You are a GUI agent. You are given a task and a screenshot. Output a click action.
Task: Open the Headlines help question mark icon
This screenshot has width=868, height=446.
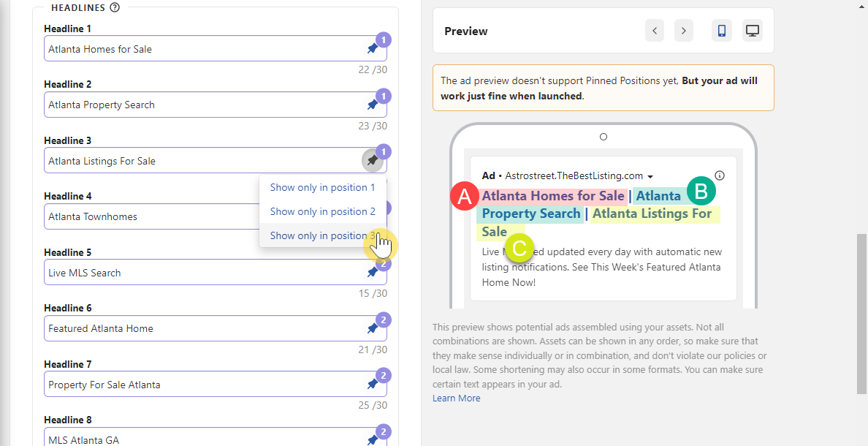click(114, 8)
